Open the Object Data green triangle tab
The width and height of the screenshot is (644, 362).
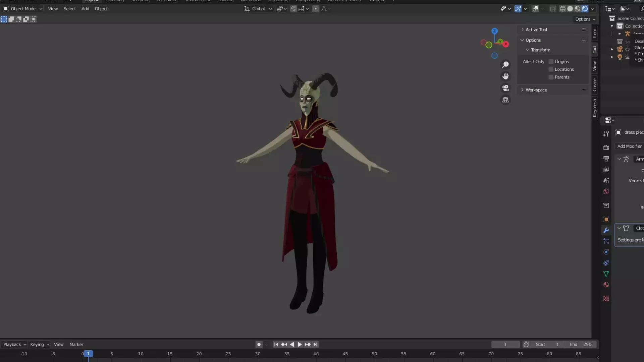(606, 274)
